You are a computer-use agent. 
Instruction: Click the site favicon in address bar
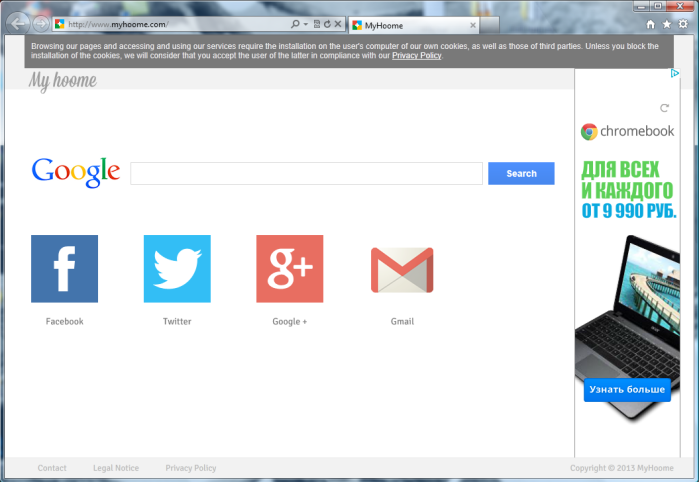pyautogui.click(x=59, y=24)
